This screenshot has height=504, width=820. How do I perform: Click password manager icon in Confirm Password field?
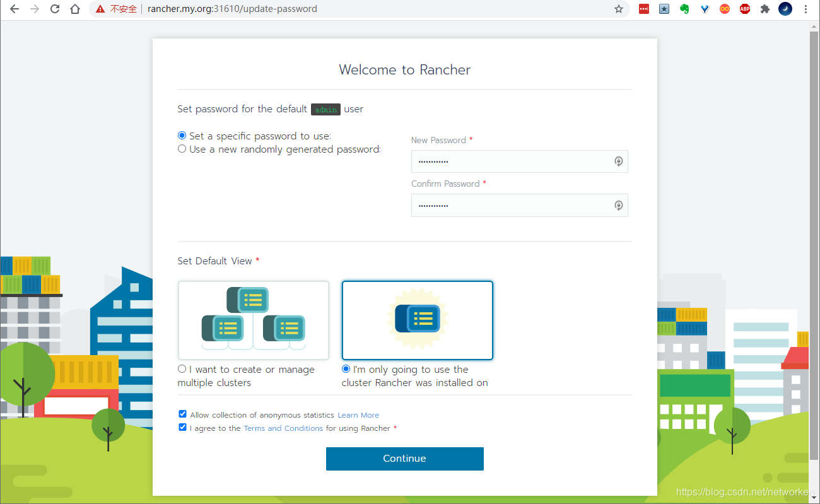click(x=619, y=205)
